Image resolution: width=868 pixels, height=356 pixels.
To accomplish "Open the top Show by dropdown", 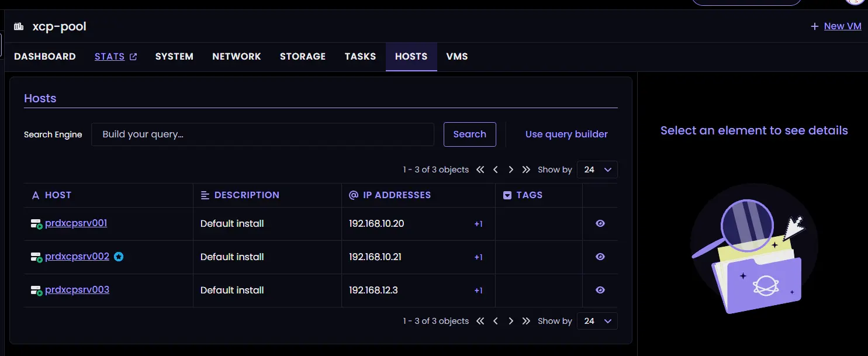I will (x=597, y=170).
